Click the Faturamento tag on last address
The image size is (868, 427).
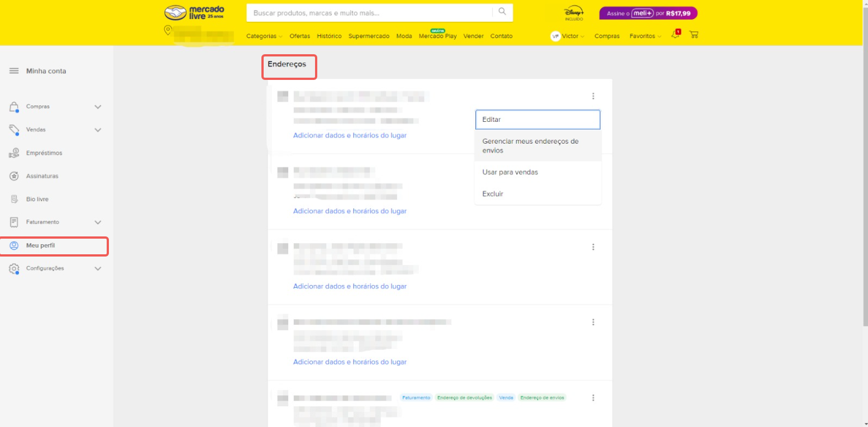[x=416, y=397]
